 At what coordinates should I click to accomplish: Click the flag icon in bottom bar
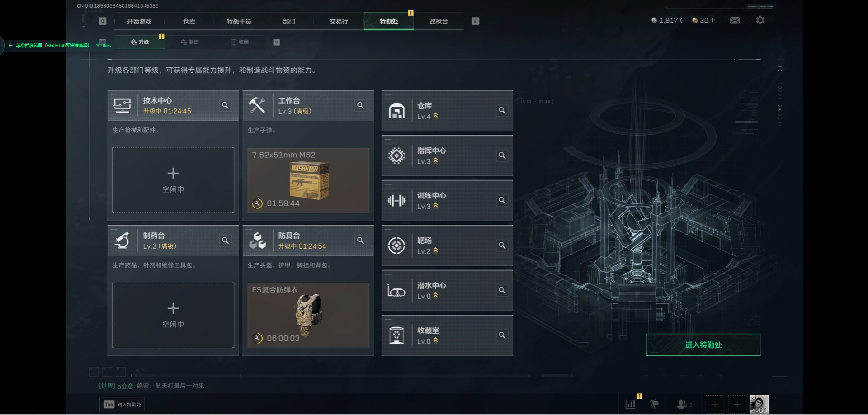[x=654, y=404]
